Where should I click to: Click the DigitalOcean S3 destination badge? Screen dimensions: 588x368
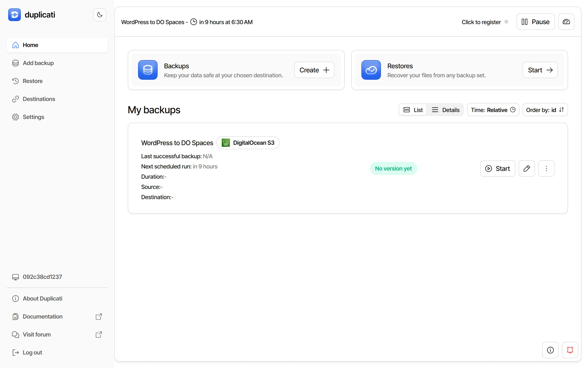point(248,143)
